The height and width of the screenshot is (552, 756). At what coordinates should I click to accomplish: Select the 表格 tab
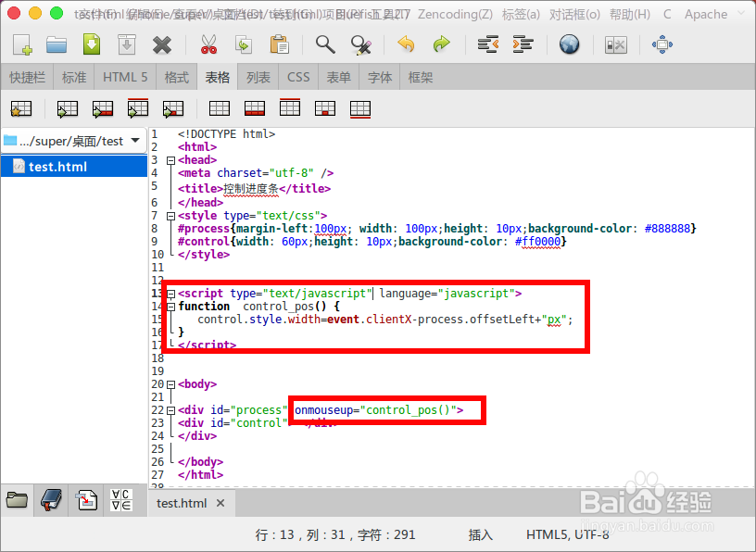pyautogui.click(x=218, y=77)
